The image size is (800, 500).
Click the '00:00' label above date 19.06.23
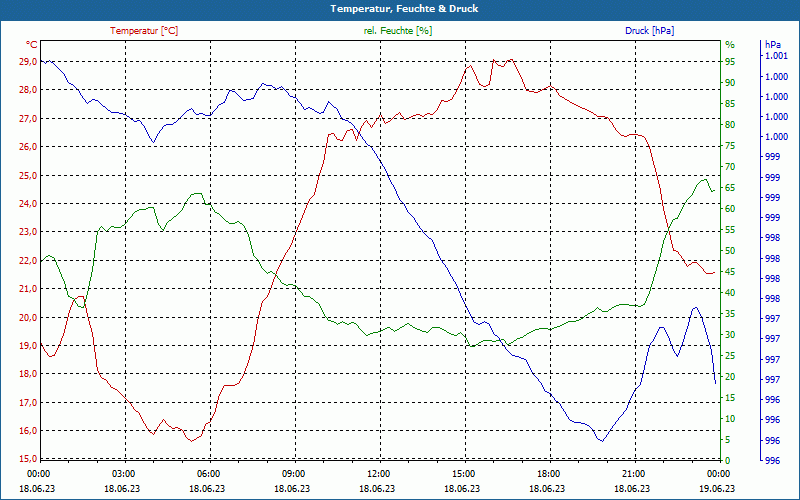point(718,473)
